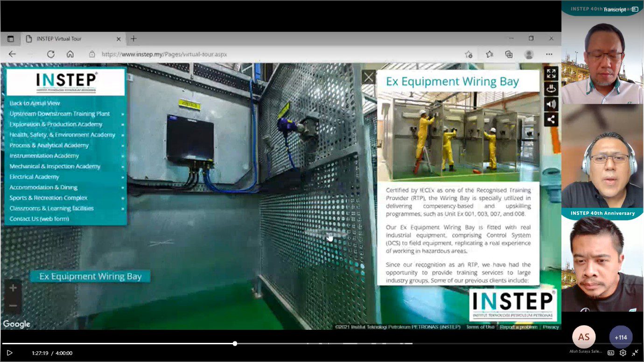The width and height of the screenshot is (644, 362).
Task: Add this page to favorites
Action: tap(469, 54)
